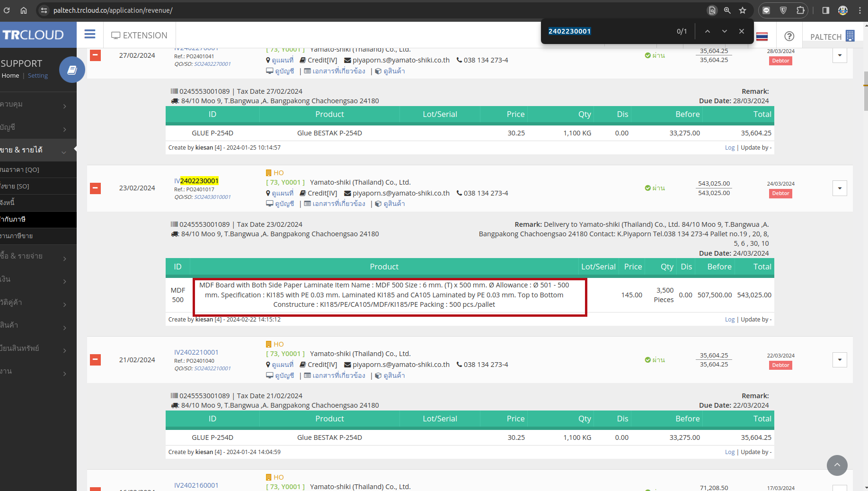Image resolution: width=868 pixels, height=491 pixels.
Task: Open invoice IV2402210001 link
Action: 196,352
